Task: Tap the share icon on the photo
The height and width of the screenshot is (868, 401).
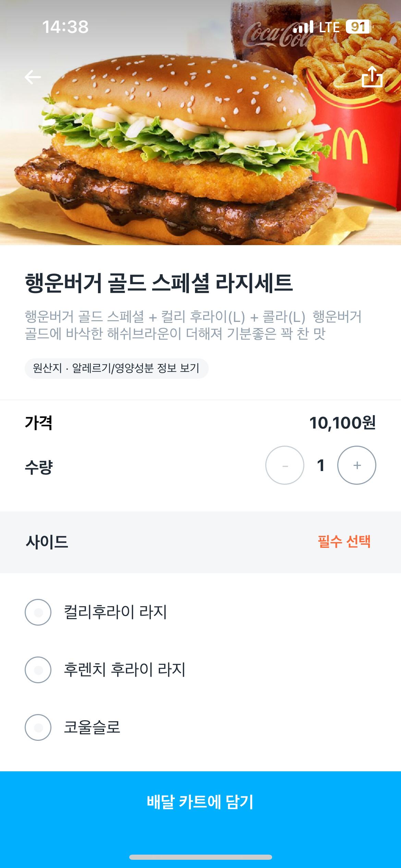Action: pyautogui.click(x=372, y=77)
